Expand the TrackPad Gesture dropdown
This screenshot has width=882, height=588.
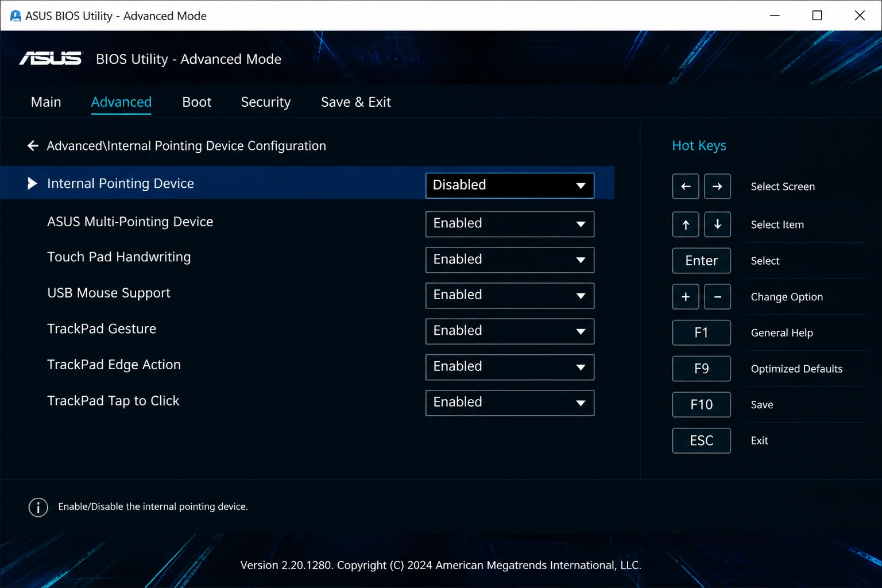(510, 331)
